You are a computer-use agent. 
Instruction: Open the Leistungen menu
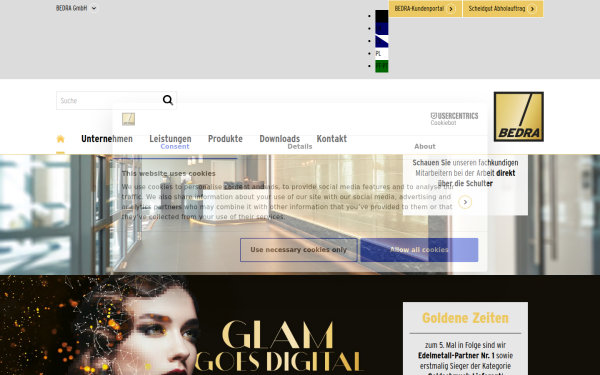pyautogui.click(x=170, y=139)
